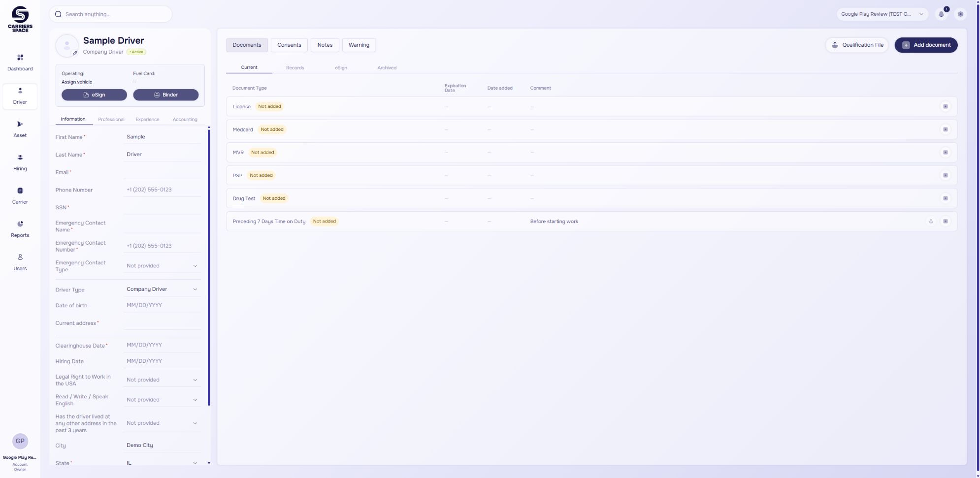Switch to the Documents tab
Image resolution: width=980 pixels, height=478 pixels.
pyautogui.click(x=247, y=45)
